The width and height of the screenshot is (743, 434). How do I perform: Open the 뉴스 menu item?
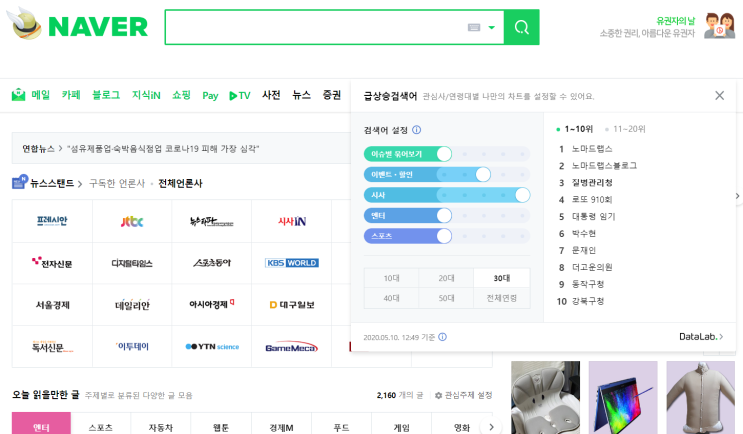pyautogui.click(x=301, y=95)
